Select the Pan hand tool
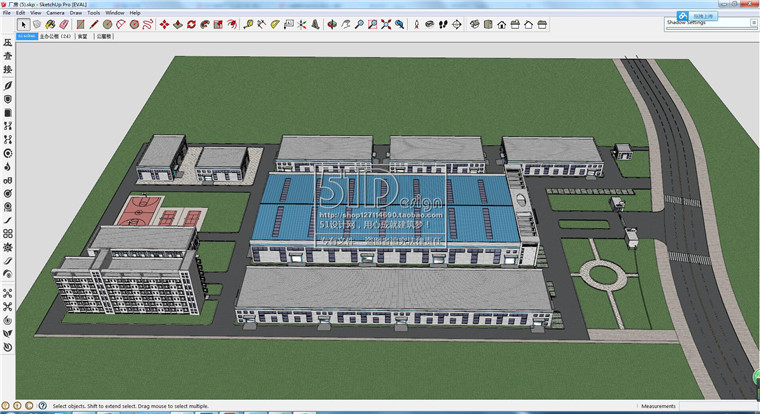Viewport: 760px width, 414px height. [x=346, y=24]
